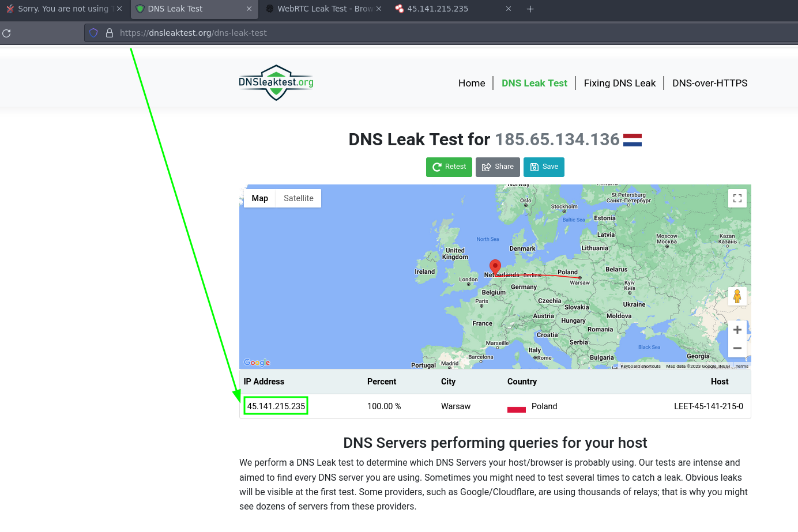
Task: Open the DNS Leak Test nav link
Action: click(x=534, y=83)
